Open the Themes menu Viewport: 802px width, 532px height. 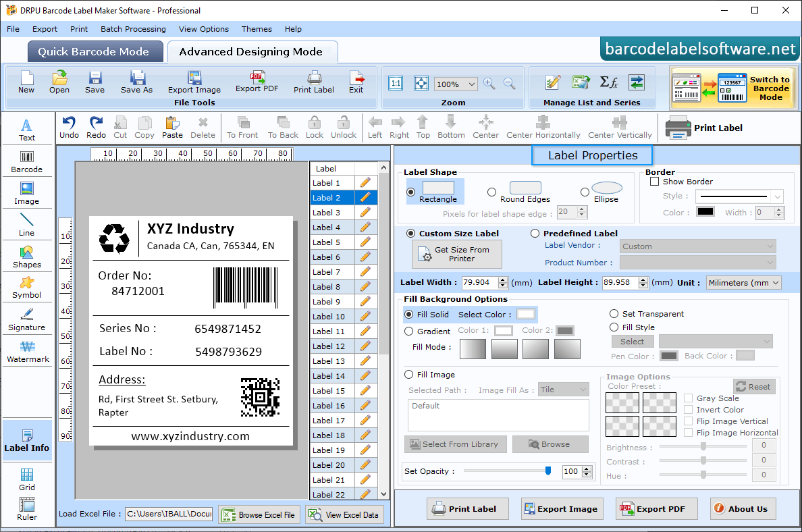click(x=257, y=29)
